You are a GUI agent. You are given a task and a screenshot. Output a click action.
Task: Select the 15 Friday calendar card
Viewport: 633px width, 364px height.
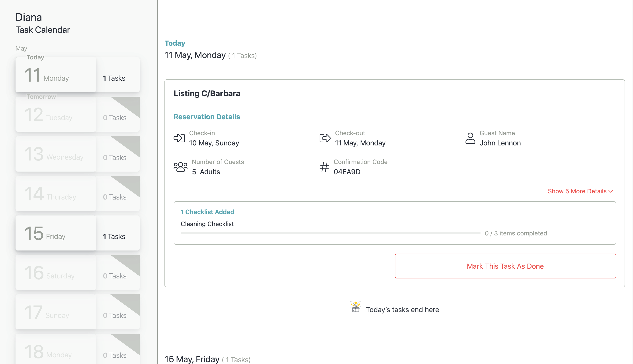tap(78, 233)
